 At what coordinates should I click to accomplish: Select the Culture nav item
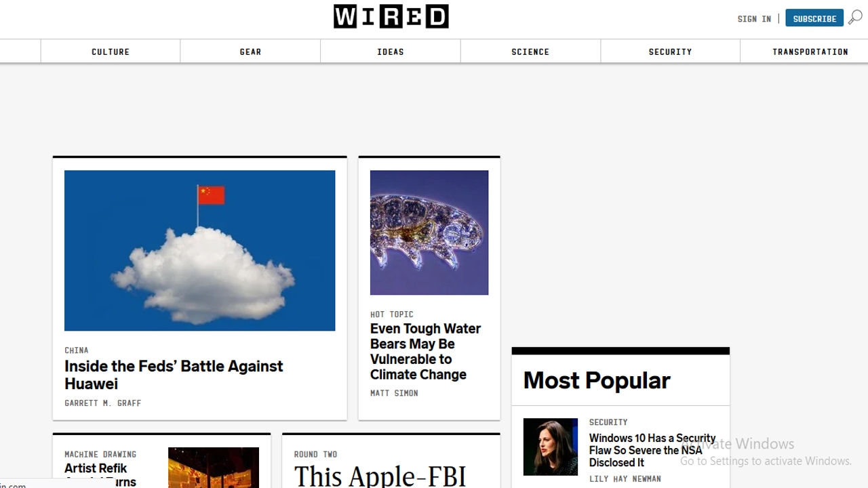pyautogui.click(x=111, y=52)
